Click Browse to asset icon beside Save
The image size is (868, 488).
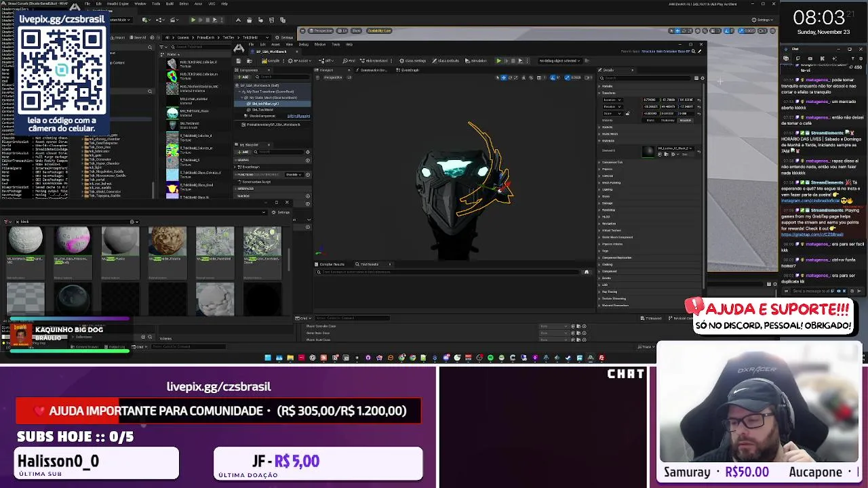pos(250,61)
